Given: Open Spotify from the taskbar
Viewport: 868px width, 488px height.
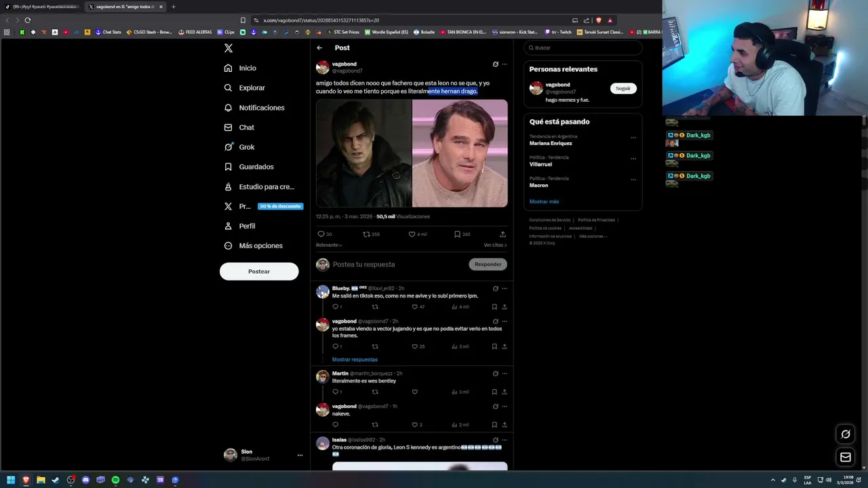Looking at the screenshot, I should 115,480.
